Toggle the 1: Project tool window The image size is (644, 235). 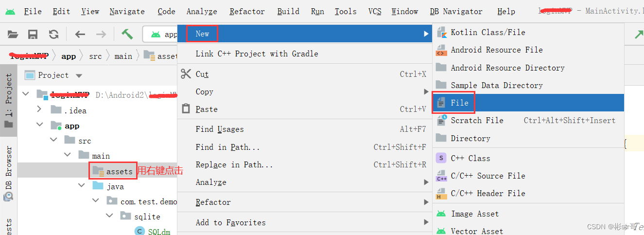click(8, 101)
